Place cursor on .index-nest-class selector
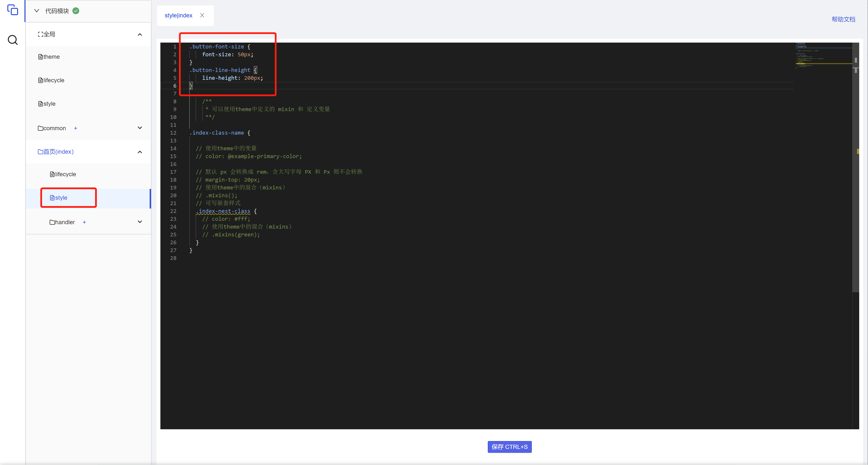Image resolution: width=868 pixels, height=465 pixels. point(223,211)
